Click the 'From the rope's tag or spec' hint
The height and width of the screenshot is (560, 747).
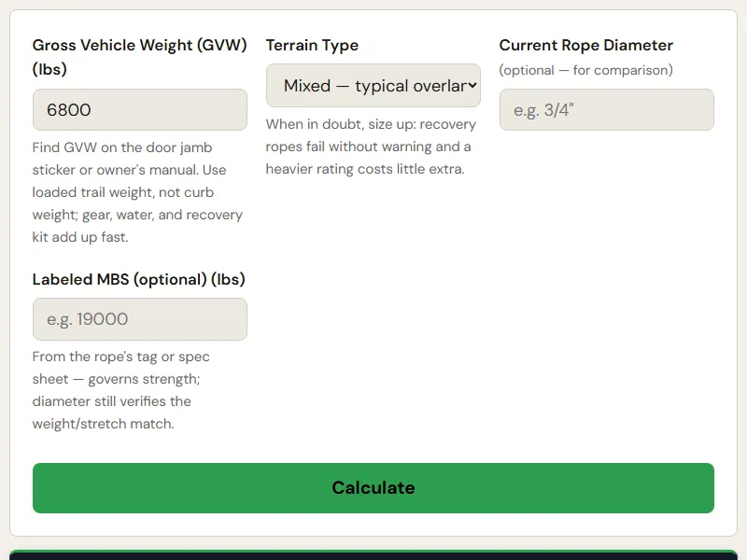(x=121, y=390)
